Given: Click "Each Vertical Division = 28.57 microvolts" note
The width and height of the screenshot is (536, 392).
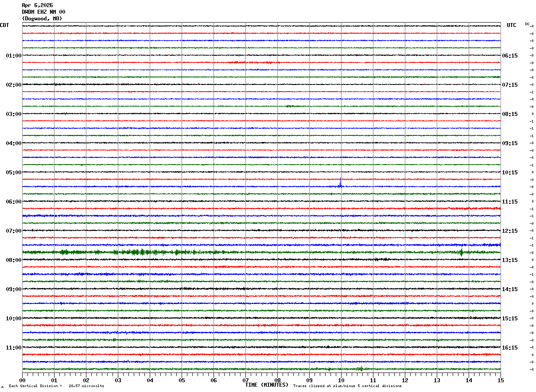Looking at the screenshot, I should (56, 386).
